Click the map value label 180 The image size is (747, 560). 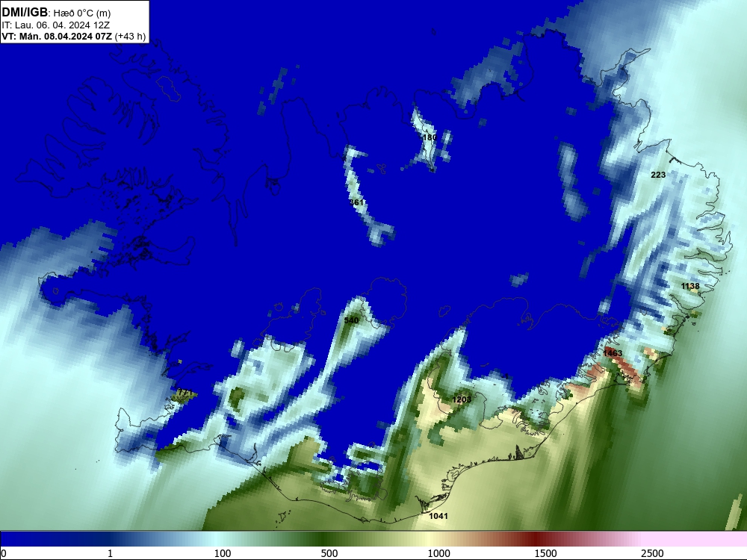point(430,137)
